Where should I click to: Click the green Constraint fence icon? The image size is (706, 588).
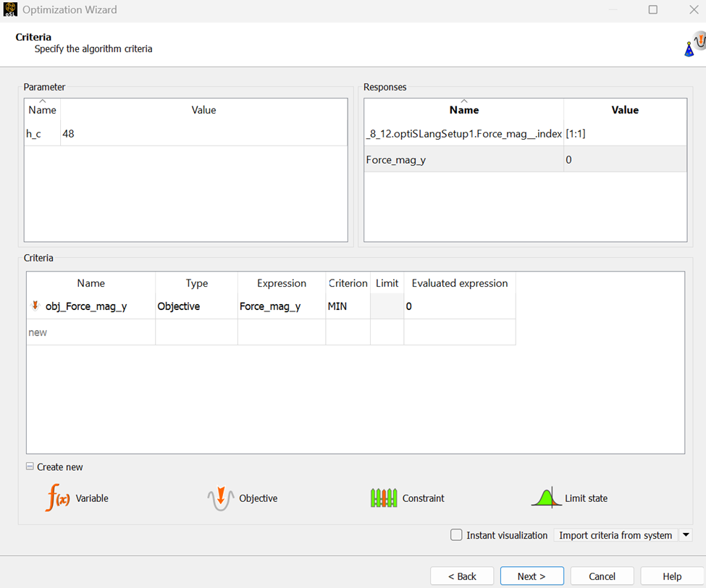coord(384,498)
